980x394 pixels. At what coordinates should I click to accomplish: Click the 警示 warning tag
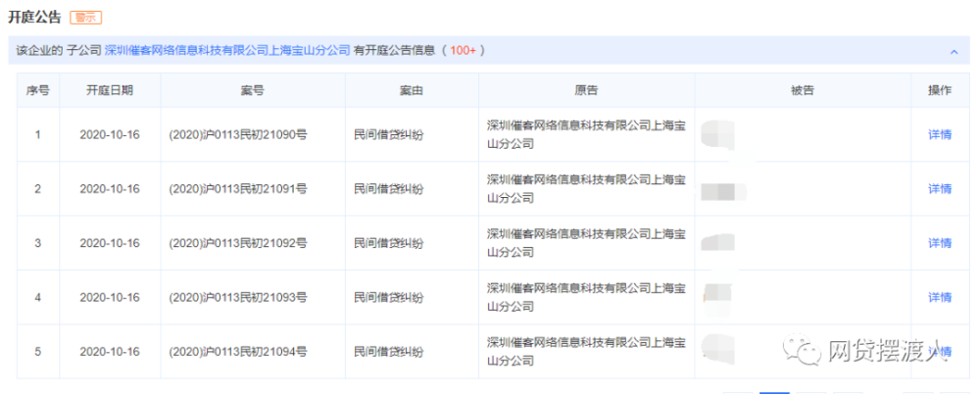point(85,19)
